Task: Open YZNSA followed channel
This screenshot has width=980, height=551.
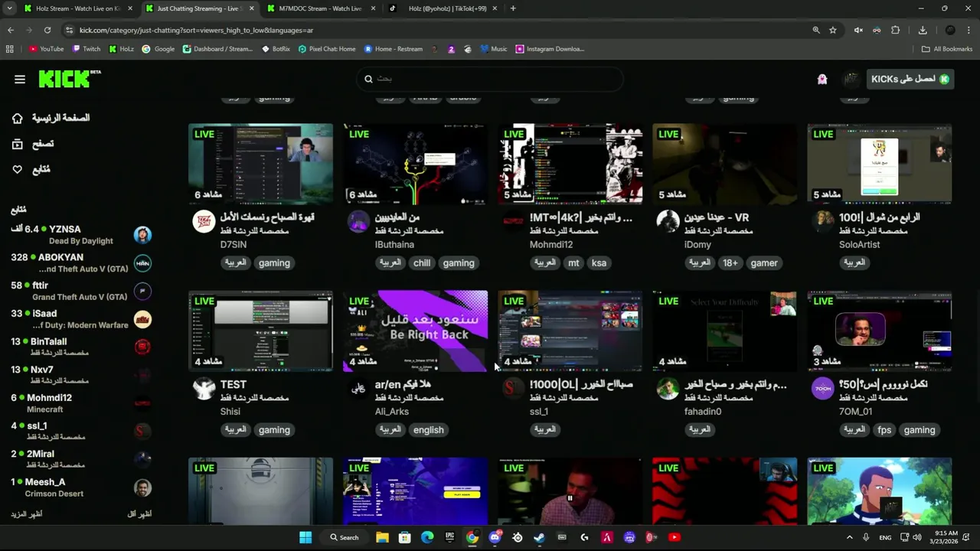Action: click(81, 234)
